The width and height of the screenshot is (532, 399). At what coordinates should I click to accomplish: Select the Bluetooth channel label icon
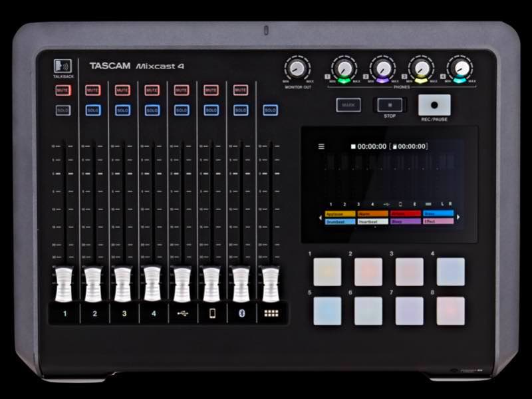coord(241,313)
